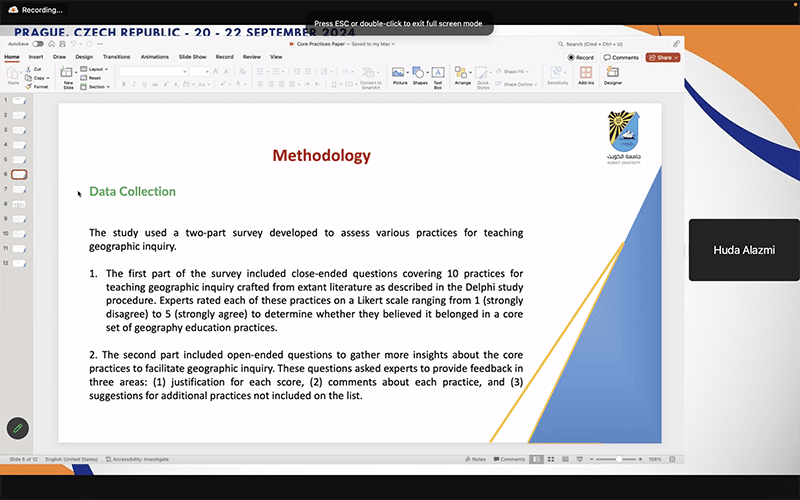The image size is (800, 500).
Task: Insert a Picture from the ribbon
Action: 399,75
